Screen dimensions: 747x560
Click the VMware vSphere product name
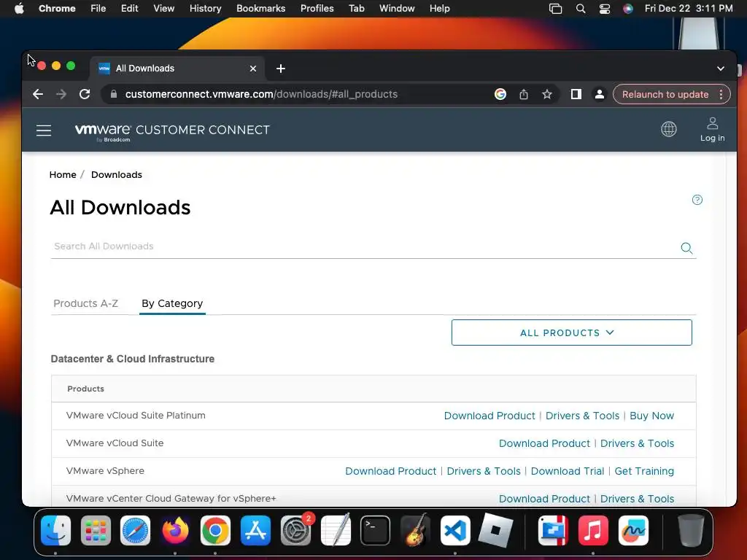105,470
